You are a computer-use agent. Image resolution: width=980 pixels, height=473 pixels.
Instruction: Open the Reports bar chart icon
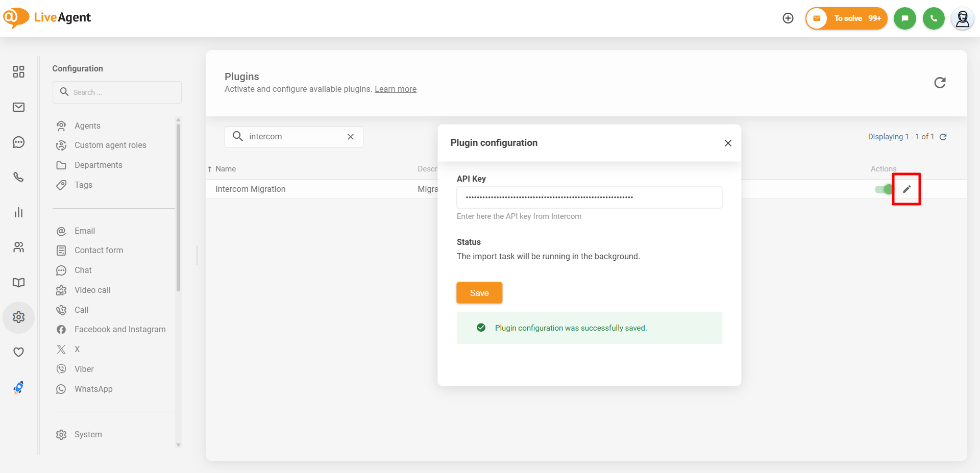19,212
